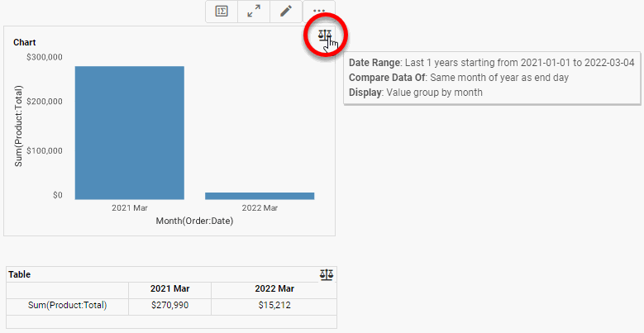
Task: Click the 2021 Mar x-axis label
Action: (x=128, y=207)
